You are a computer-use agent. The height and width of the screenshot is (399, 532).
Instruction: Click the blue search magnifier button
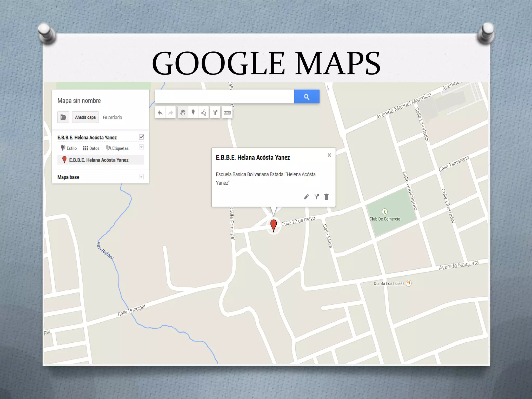coord(307,97)
